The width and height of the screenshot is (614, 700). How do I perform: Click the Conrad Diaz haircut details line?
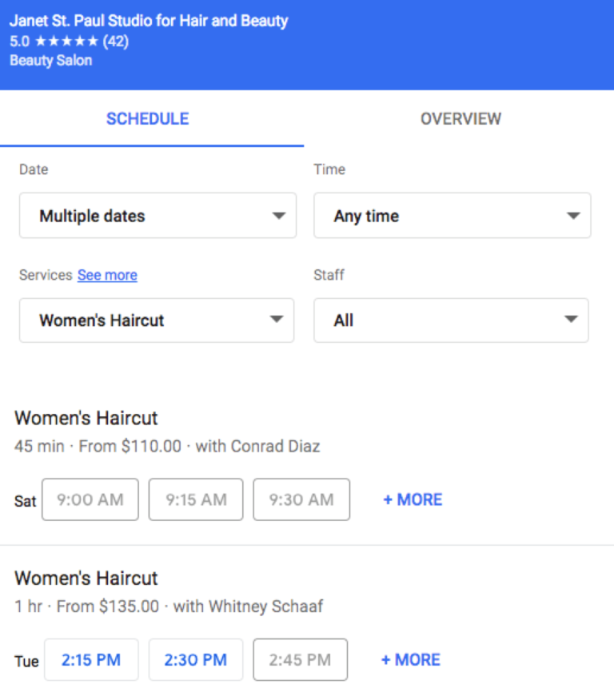[167, 447]
